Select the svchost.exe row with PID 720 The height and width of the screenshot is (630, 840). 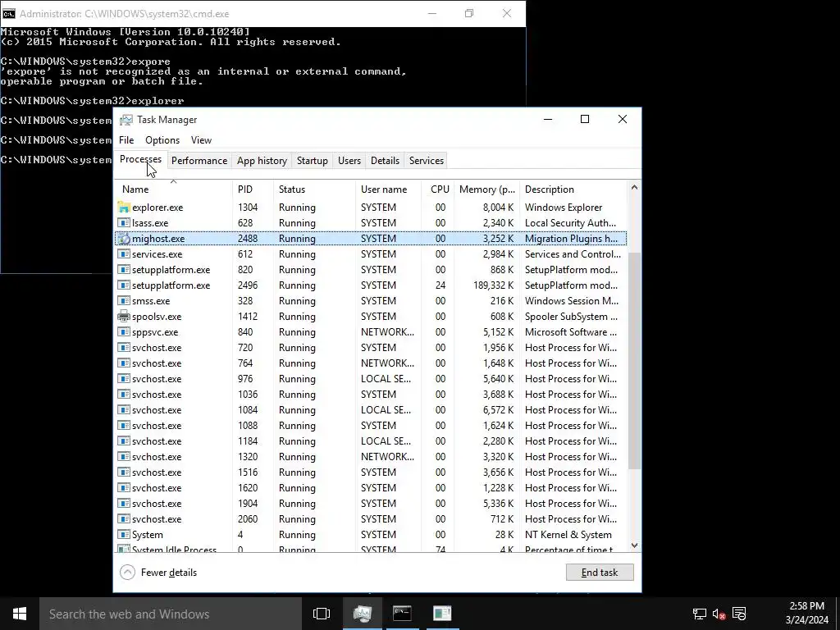[x=371, y=348]
